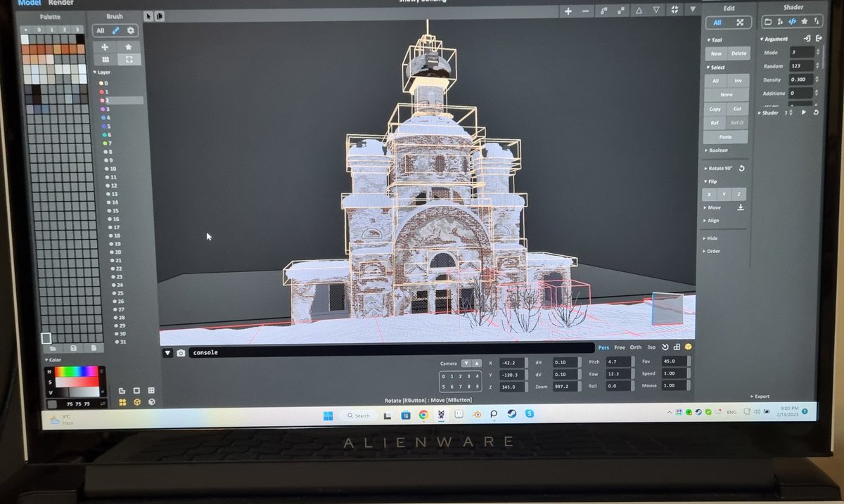Select palette page 0

click(39, 30)
